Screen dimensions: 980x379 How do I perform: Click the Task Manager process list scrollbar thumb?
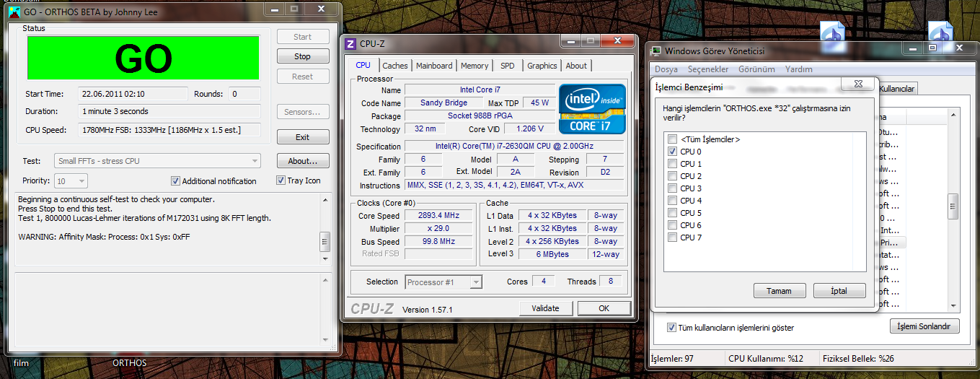(x=954, y=206)
